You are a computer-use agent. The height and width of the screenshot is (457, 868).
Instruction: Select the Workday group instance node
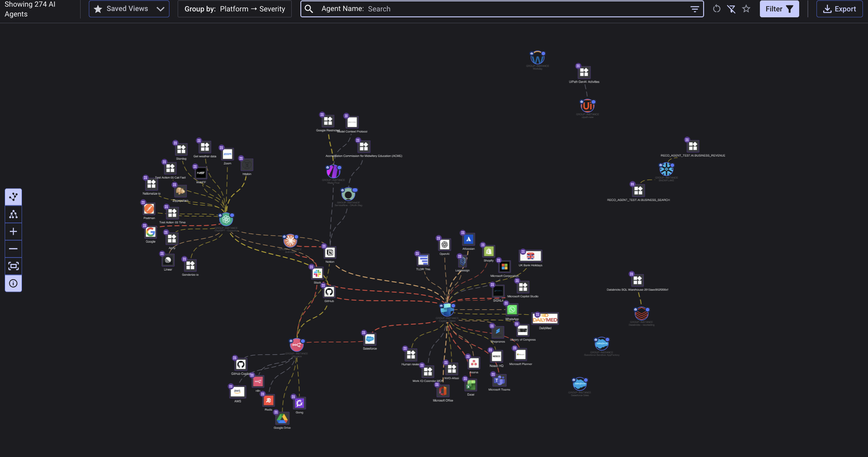tap(538, 58)
